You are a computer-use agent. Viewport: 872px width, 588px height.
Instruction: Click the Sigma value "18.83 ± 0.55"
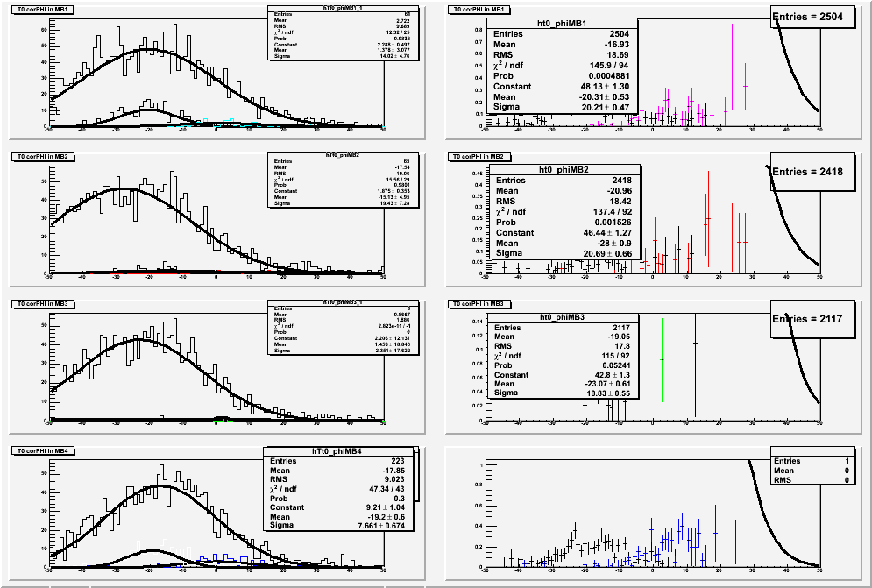tap(608, 393)
